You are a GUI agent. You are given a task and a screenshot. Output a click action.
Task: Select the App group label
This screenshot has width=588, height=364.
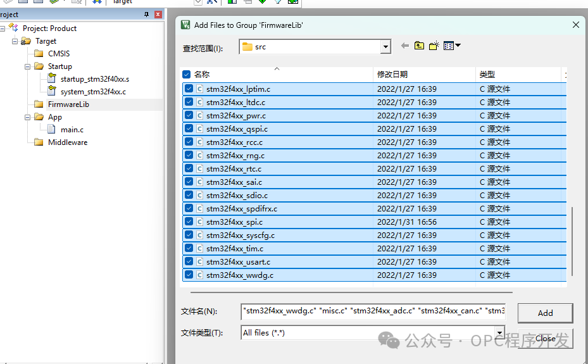point(55,117)
